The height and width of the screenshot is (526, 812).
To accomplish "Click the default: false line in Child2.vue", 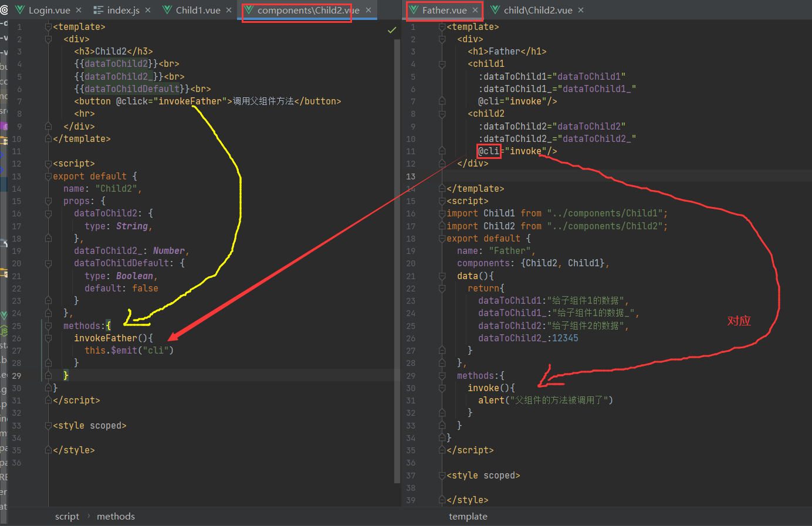I will [121, 289].
